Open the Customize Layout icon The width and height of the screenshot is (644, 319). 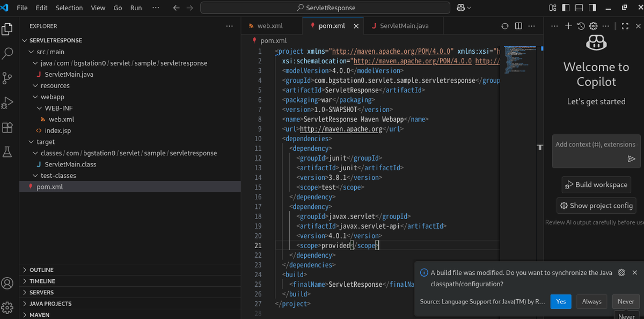[553, 8]
